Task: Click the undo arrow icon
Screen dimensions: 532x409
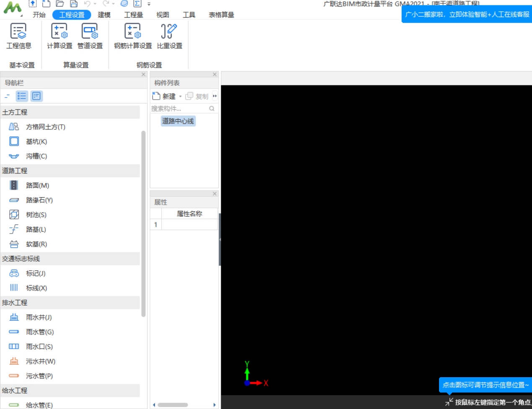Action: (87, 4)
